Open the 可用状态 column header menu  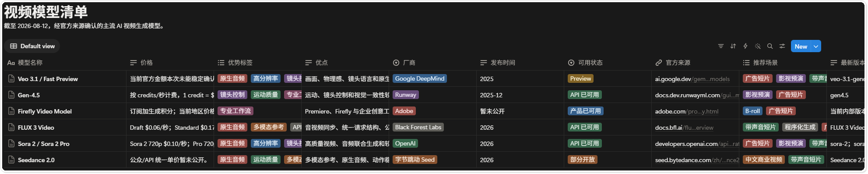[608, 63]
